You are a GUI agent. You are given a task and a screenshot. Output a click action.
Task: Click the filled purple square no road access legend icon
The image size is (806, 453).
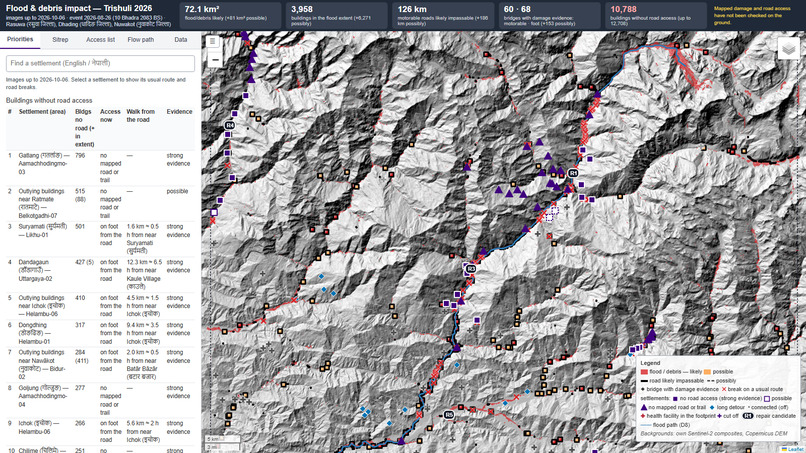coord(675,398)
